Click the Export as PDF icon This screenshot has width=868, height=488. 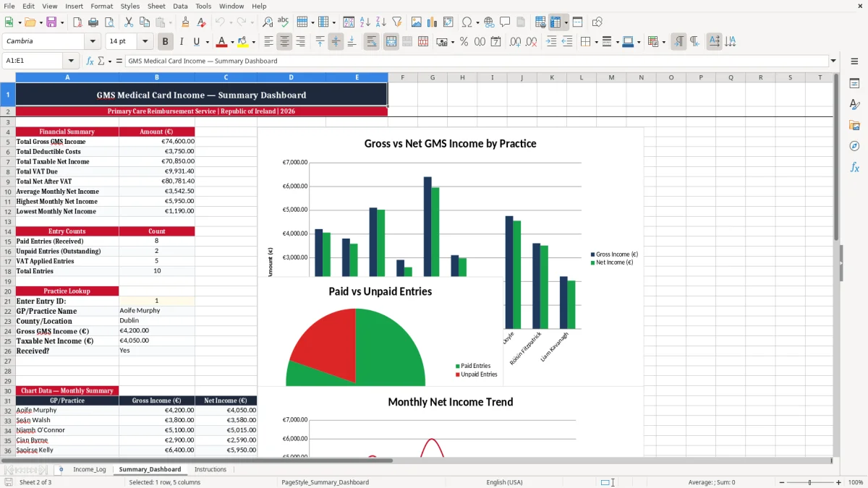77,22
